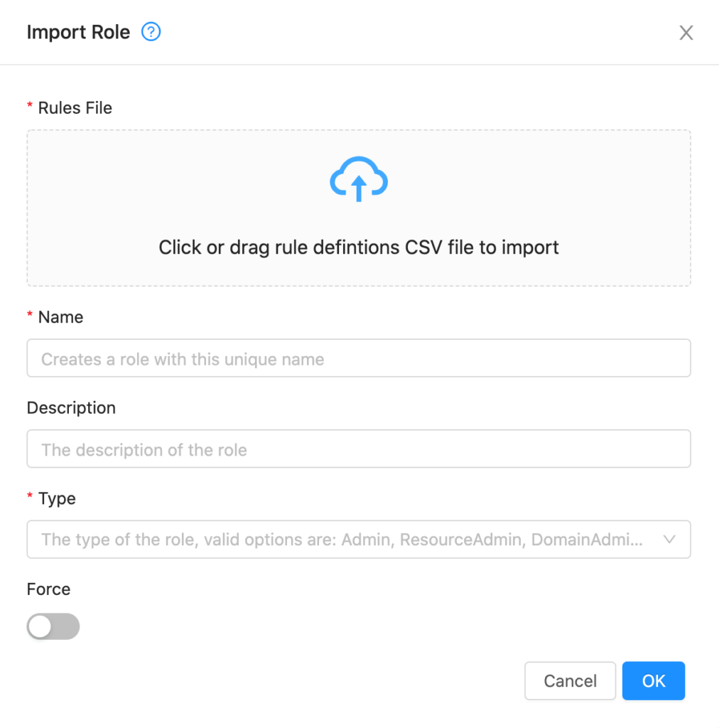Cancel the role import

coord(570,680)
